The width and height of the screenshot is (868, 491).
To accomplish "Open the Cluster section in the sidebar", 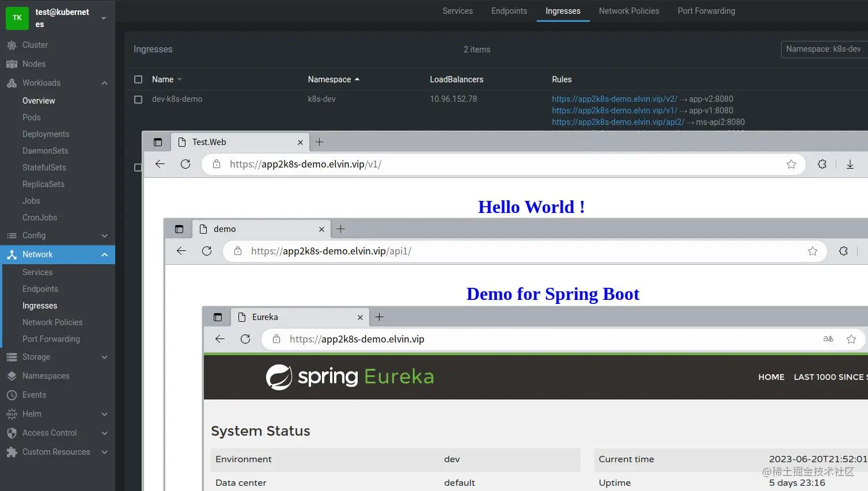I will (x=35, y=45).
